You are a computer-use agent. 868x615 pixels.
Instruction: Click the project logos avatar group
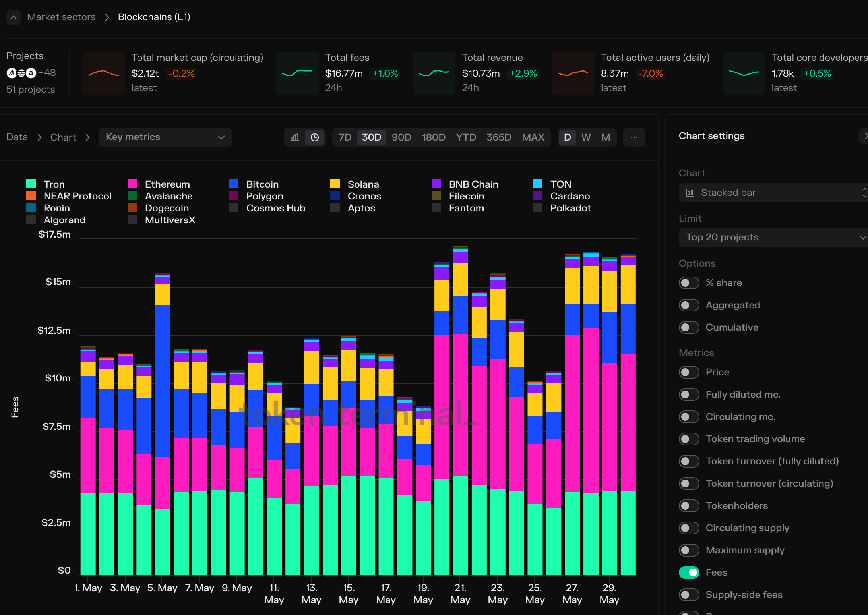tap(21, 73)
